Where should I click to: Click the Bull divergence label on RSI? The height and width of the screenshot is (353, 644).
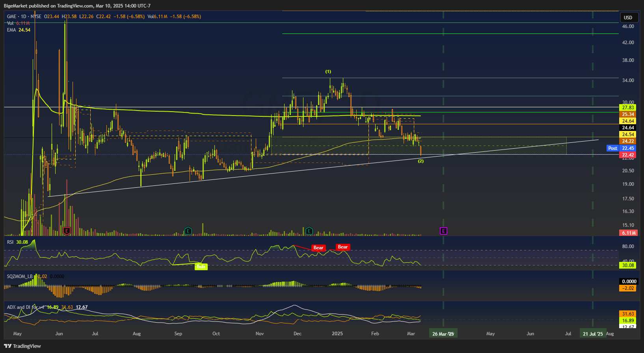pos(201,267)
